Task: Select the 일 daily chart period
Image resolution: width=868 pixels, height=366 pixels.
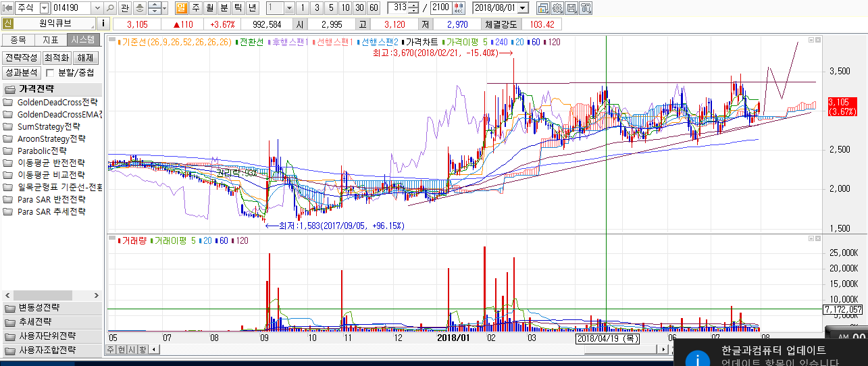Action: (x=181, y=8)
